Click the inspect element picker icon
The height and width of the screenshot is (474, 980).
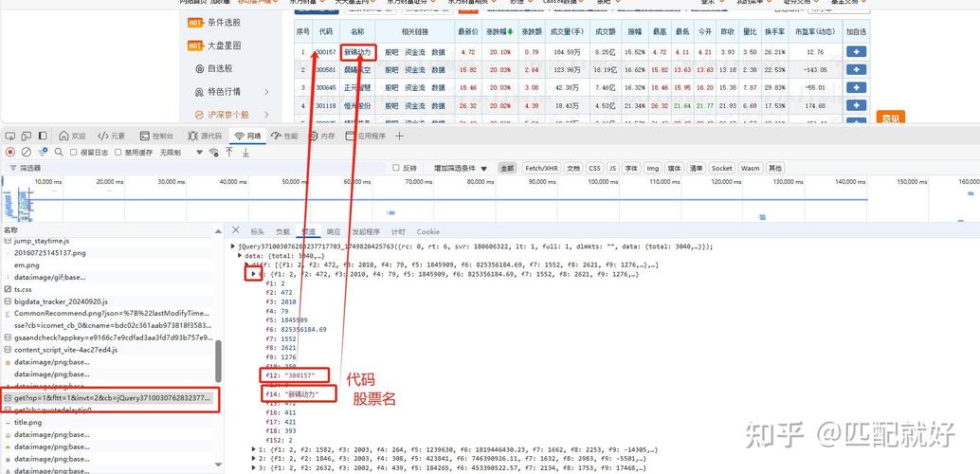pos(10,136)
